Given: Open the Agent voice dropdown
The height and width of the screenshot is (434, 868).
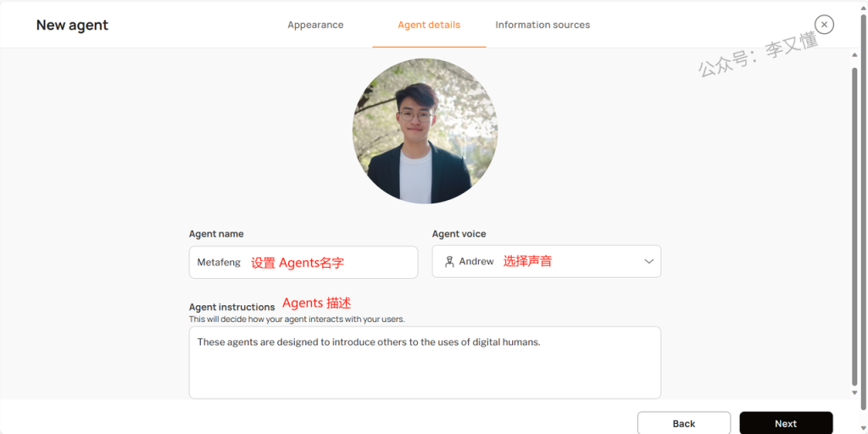Looking at the screenshot, I should click(x=546, y=262).
